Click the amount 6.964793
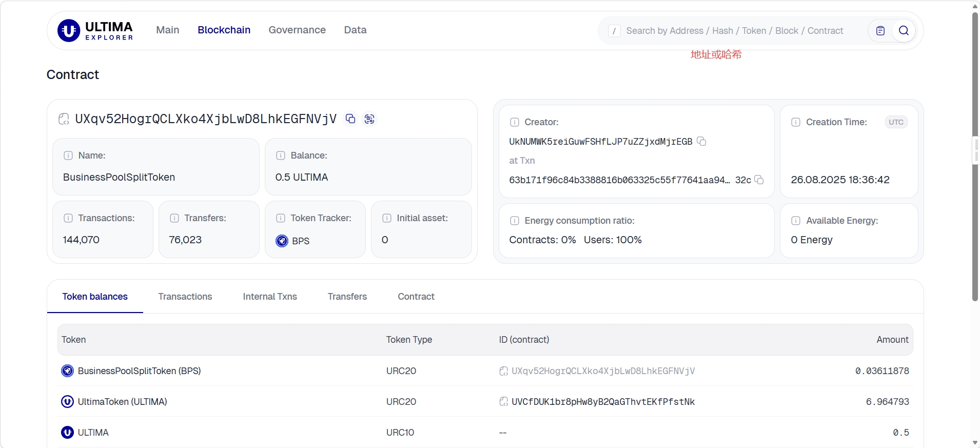This screenshot has width=980, height=448. pos(888,402)
